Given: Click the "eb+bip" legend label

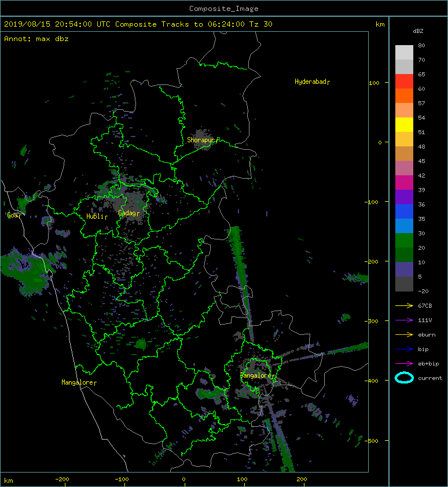Looking at the screenshot, I should 428,364.
